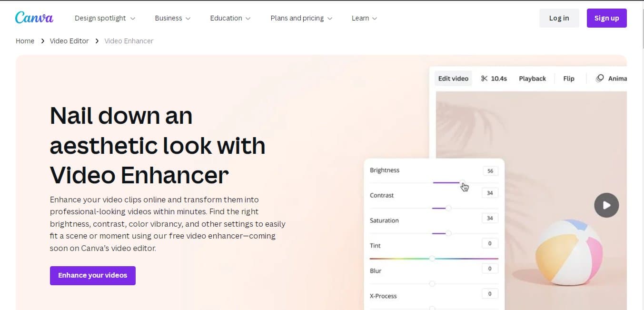Image resolution: width=644 pixels, height=310 pixels.
Task: Click the Contrast value field showing 34
Action: click(x=490, y=193)
